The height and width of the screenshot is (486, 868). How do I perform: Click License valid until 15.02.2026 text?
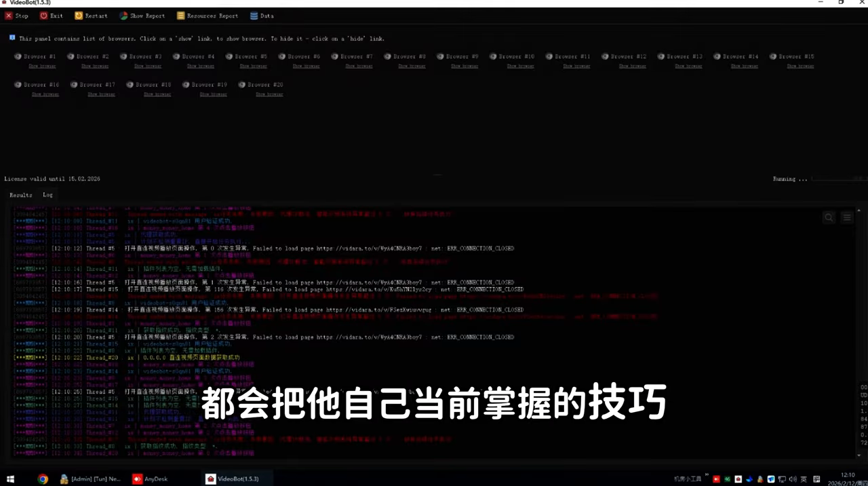click(x=52, y=179)
